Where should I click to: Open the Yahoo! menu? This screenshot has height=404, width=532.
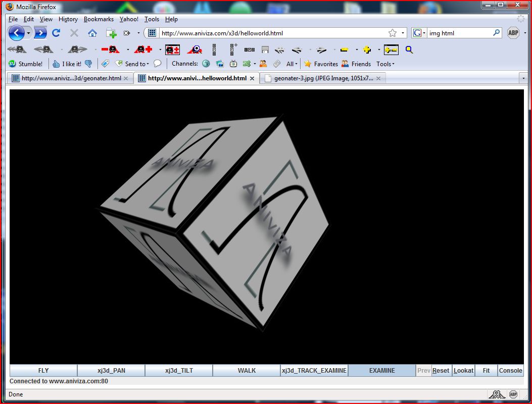click(129, 19)
